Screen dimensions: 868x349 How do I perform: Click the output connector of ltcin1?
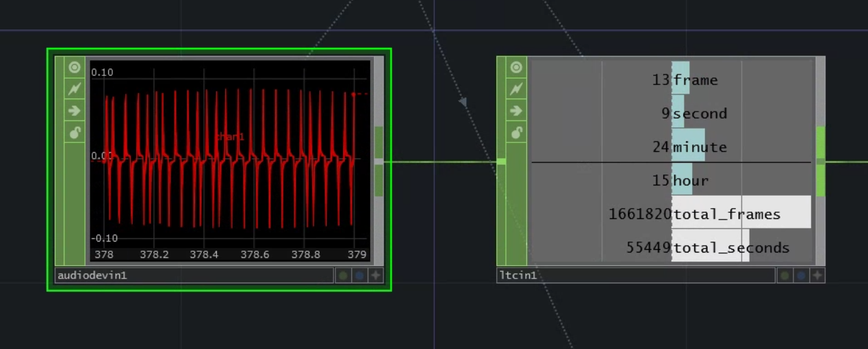point(821,161)
